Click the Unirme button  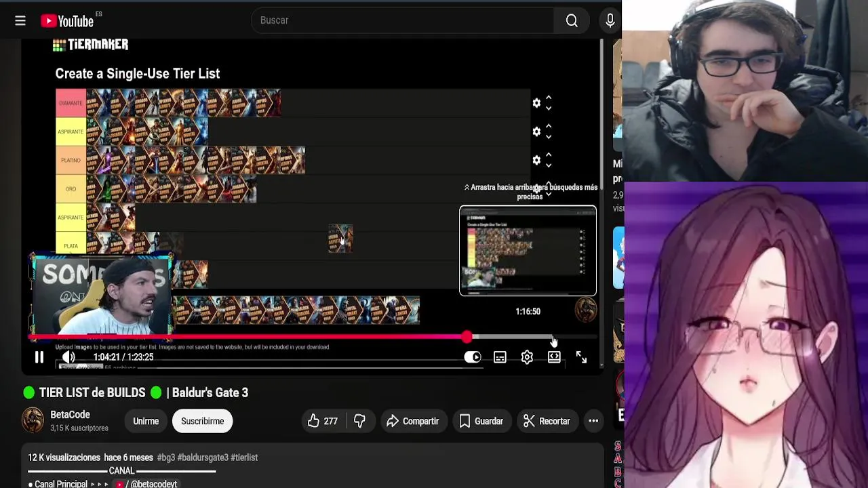pos(145,421)
